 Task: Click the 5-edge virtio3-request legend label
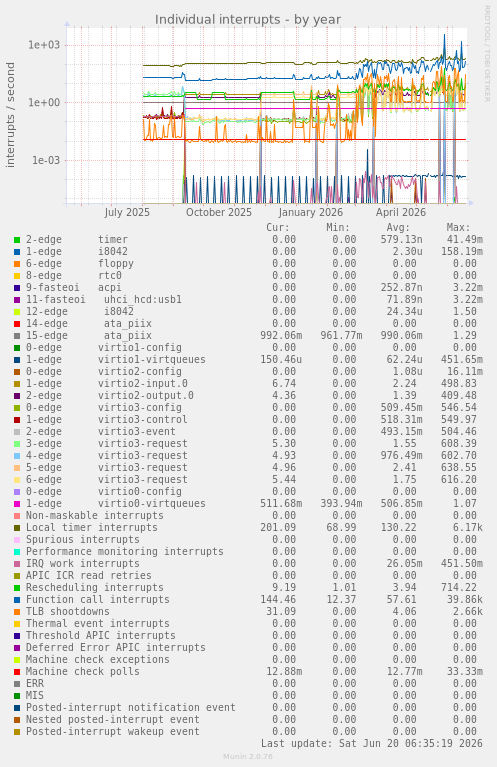pyautogui.click(x=107, y=468)
